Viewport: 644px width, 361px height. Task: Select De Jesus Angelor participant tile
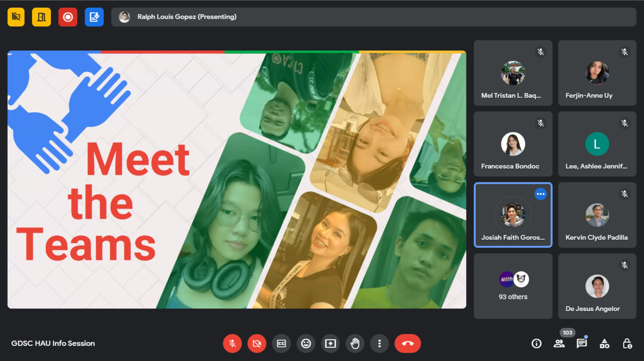[597, 286]
